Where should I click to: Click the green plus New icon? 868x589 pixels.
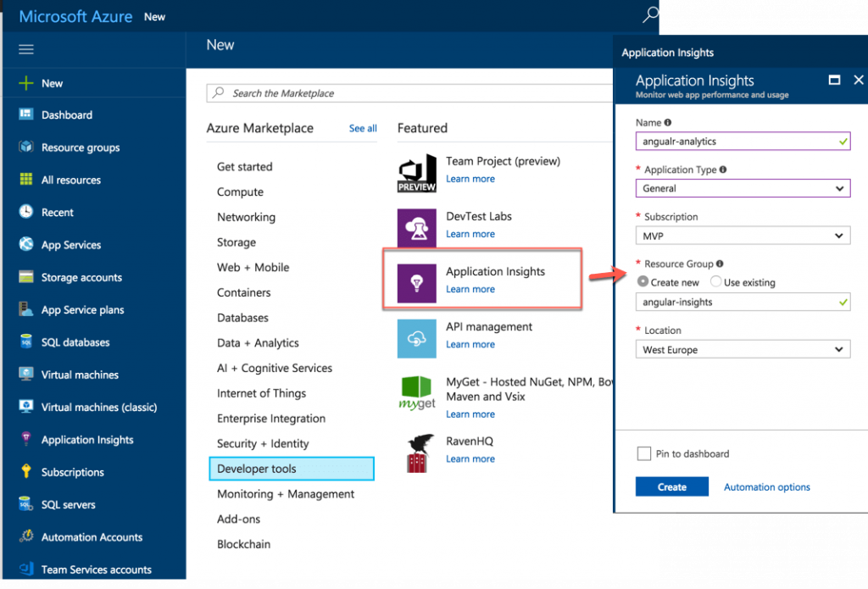(x=26, y=83)
